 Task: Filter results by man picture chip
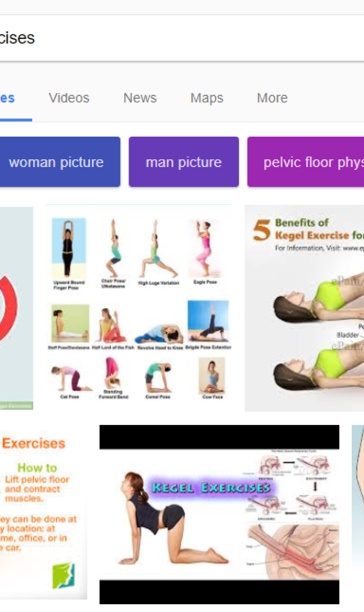click(184, 162)
